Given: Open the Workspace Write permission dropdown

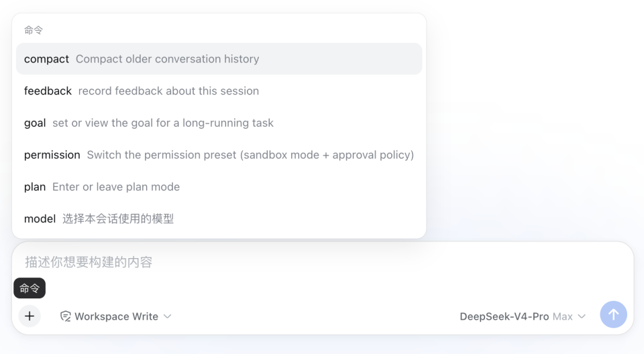Looking at the screenshot, I should click(116, 316).
